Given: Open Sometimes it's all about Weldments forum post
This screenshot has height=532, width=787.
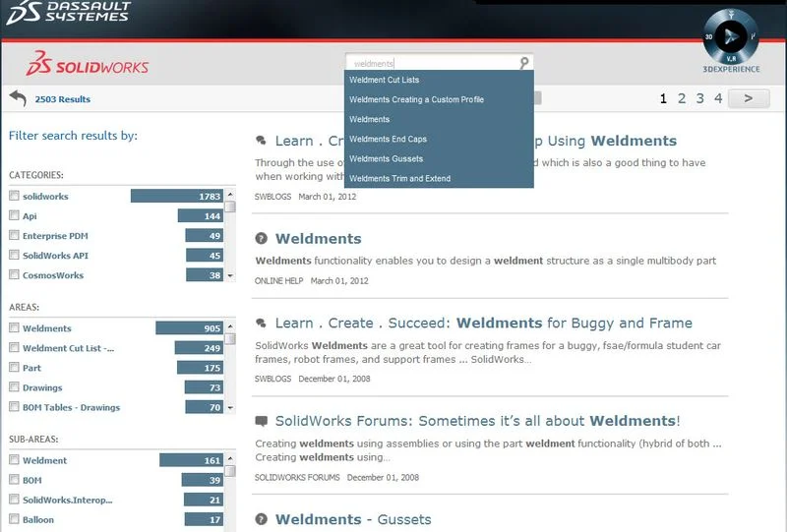Looking at the screenshot, I should tap(477, 421).
